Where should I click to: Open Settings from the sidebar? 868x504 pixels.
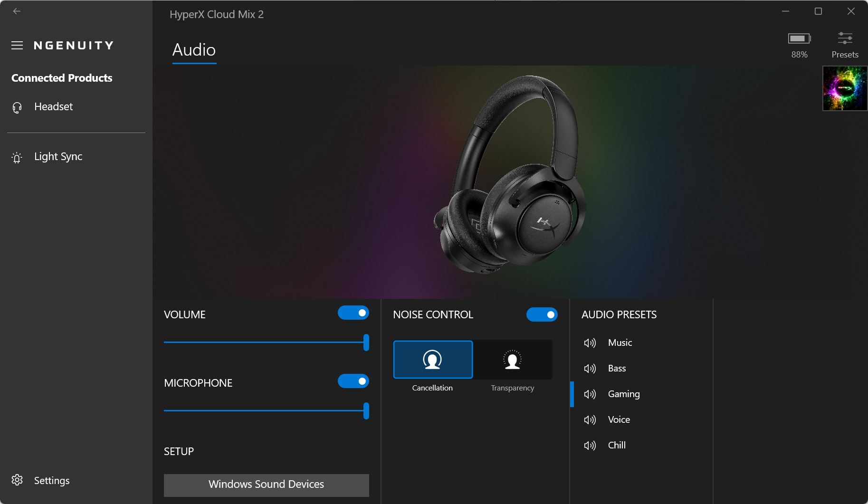coord(76,480)
